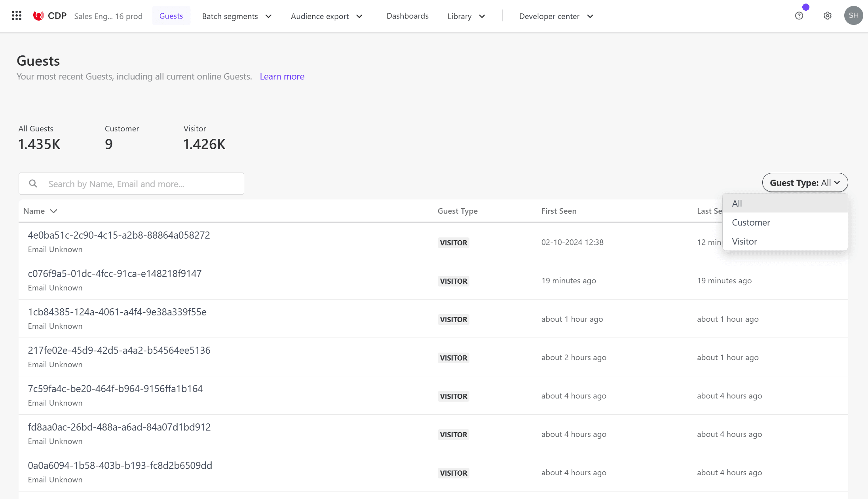Expand the Audience export menu
The image size is (868, 499).
(x=327, y=16)
